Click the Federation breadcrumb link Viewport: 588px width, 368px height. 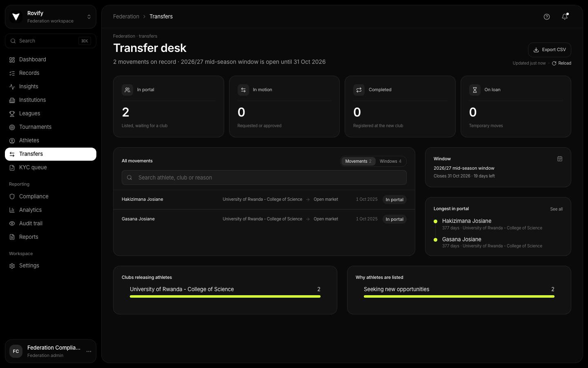(126, 17)
